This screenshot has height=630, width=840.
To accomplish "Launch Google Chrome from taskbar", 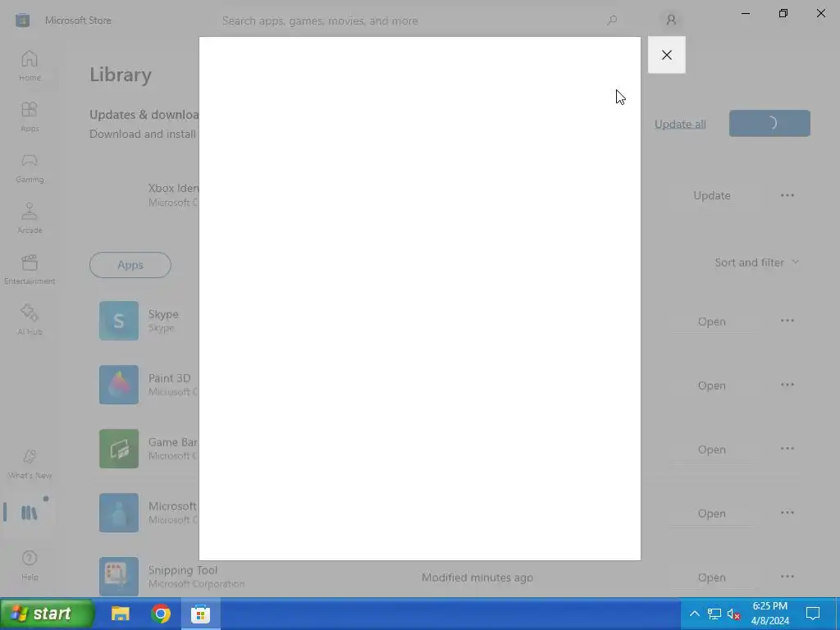I will [160, 614].
